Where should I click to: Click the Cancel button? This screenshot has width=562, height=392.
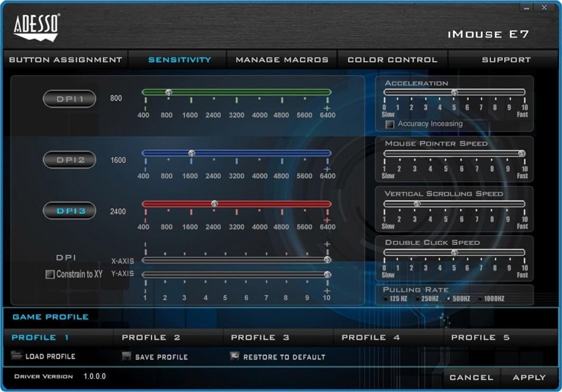pos(471,377)
